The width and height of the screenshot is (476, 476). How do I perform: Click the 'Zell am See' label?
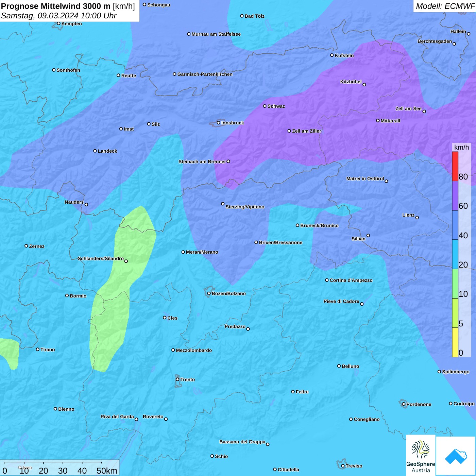(x=408, y=108)
